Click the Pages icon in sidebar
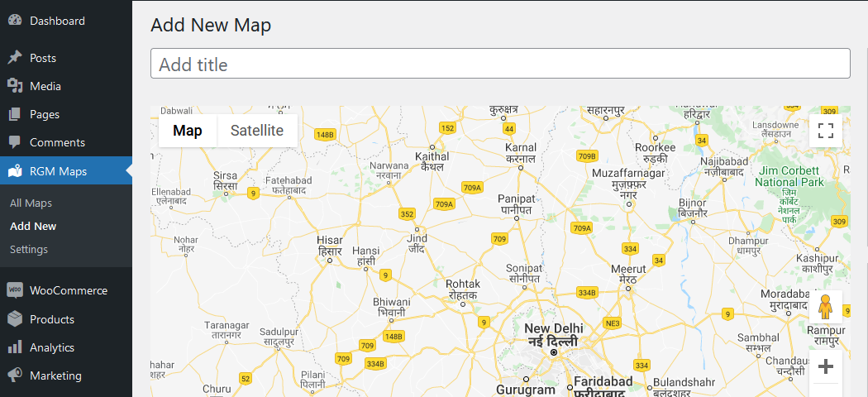This screenshot has height=397, width=868. pyautogui.click(x=14, y=114)
